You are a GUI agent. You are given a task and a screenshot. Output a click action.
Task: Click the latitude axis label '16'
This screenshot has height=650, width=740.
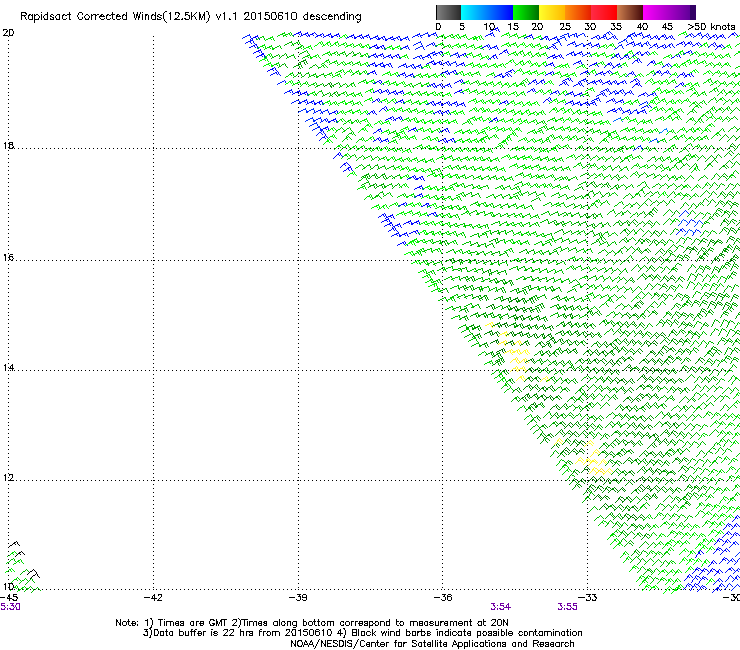tap(8, 257)
